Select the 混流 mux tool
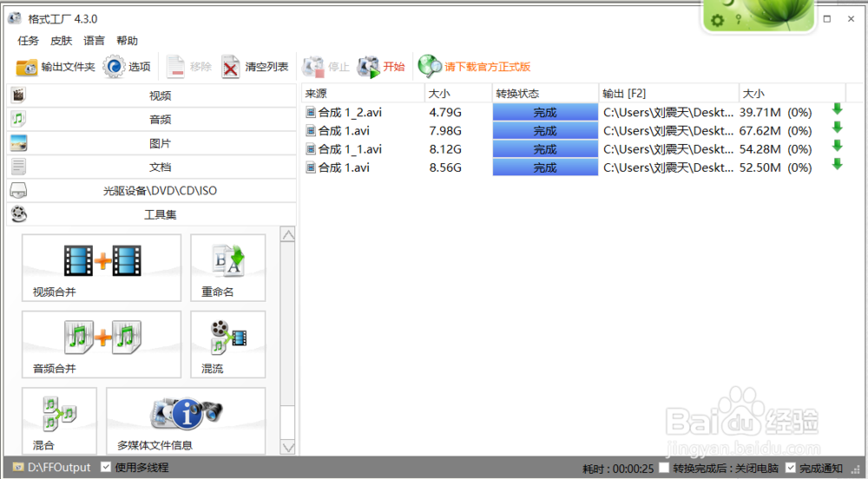This screenshot has width=868, height=479. point(228,344)
